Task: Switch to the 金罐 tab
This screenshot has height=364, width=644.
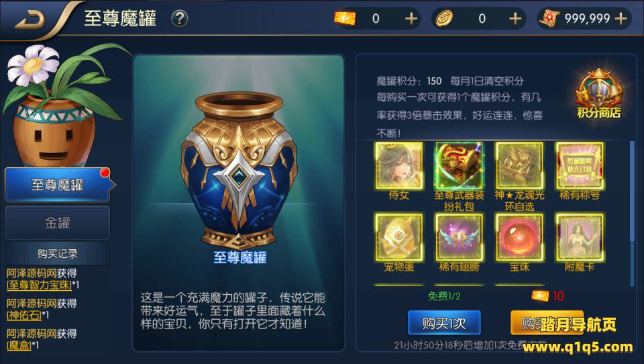Action: pos(58,222)
